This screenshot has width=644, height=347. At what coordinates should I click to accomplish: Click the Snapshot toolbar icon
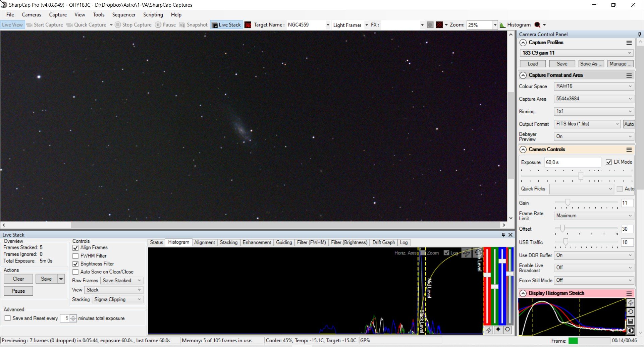[194, 25]
